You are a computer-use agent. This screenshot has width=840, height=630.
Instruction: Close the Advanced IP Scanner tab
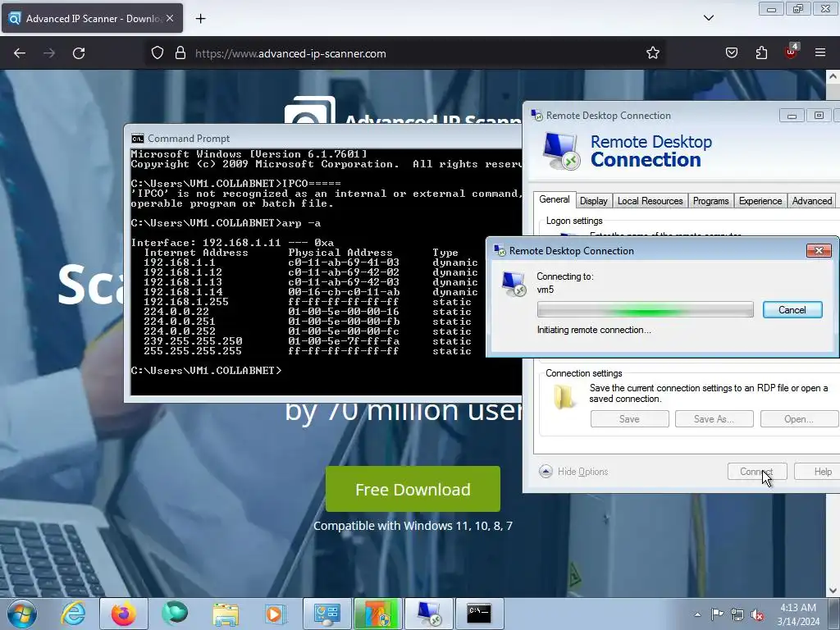170,18
